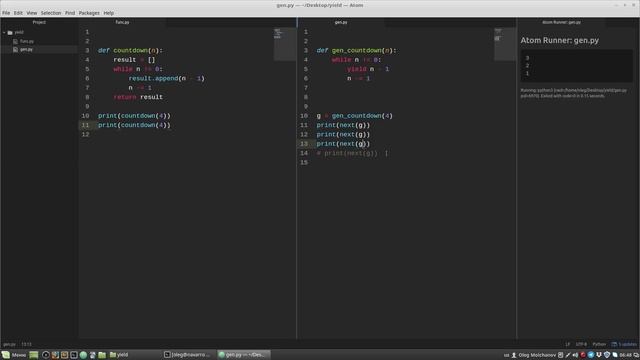Click the LF line ending selector
640x360 pixels.
click(568, 344)
